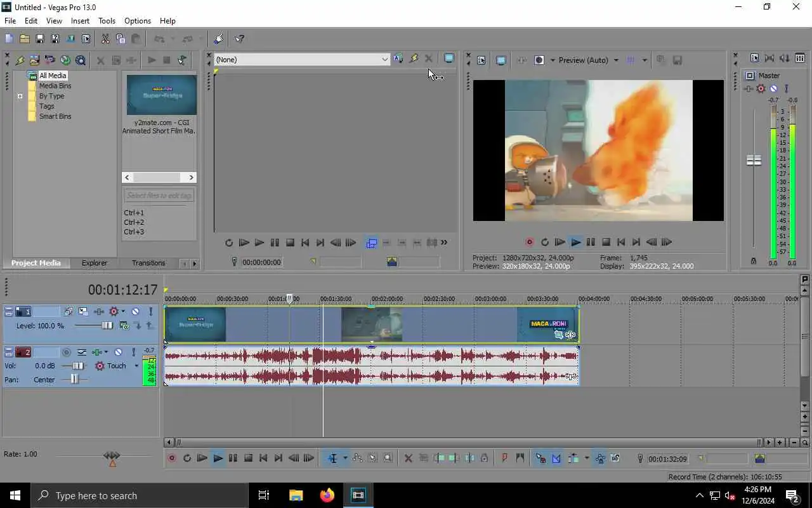The height and width of the screenshot is (508, 812).
Task: Open automation settings dropdown on video track 1
Action: point(122,311)
